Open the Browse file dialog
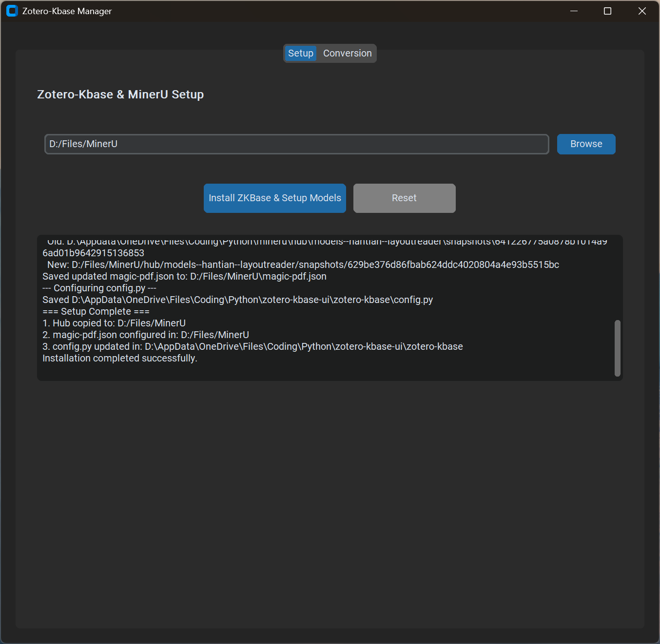 pyautogui.click(x=586, y=144)
